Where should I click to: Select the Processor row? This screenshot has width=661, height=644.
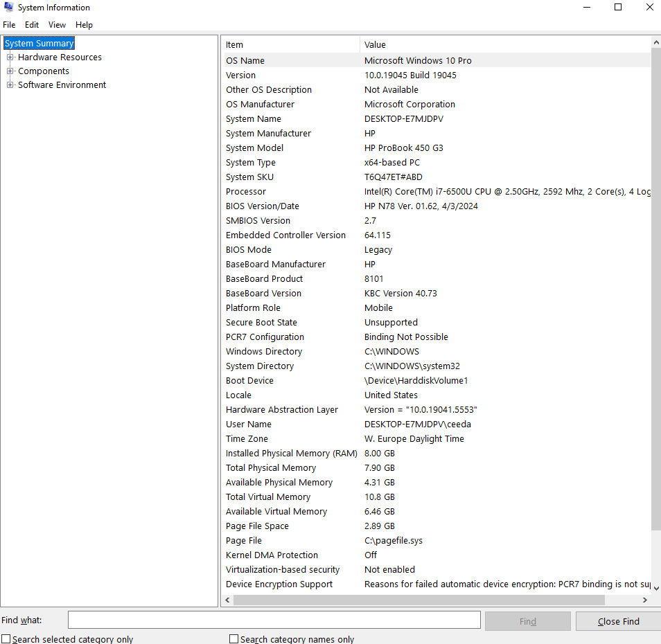click(x=436, y=191)
